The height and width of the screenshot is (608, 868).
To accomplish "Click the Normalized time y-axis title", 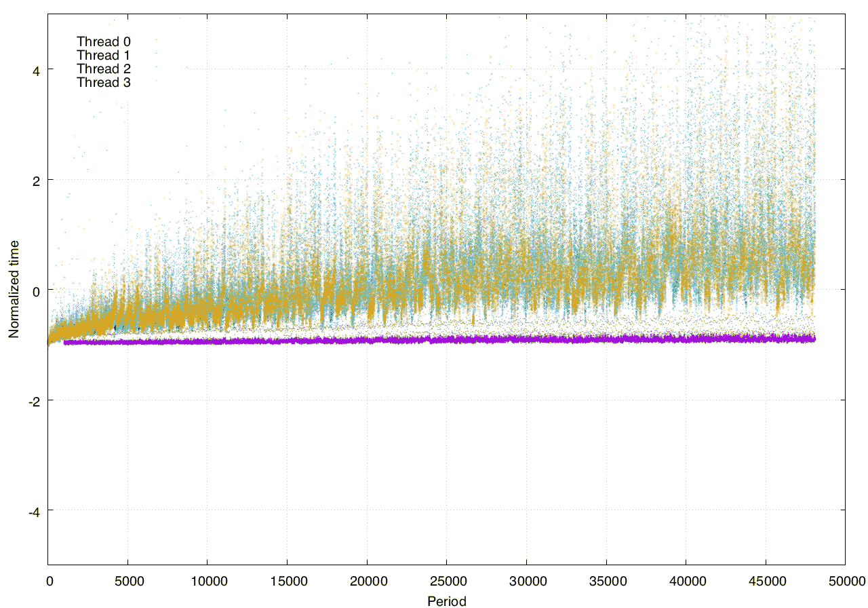I will click(x=14, y=289).
